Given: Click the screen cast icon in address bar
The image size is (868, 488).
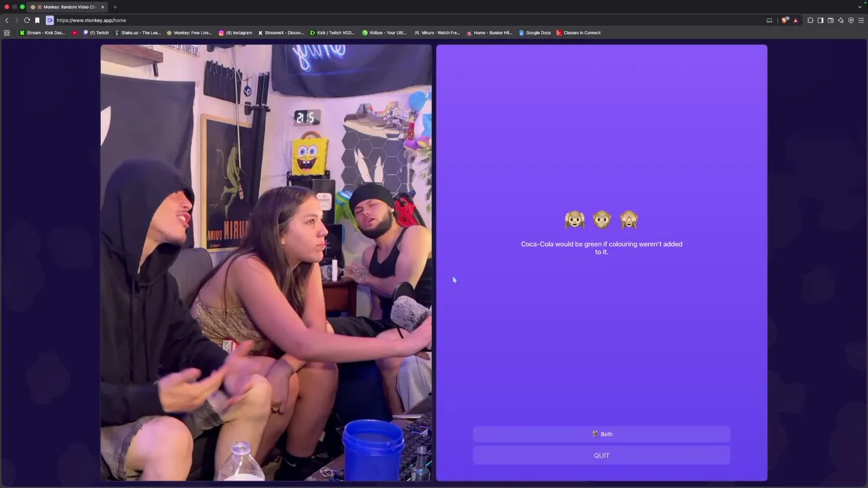Looking at the screenshot, I should [770, 20].
